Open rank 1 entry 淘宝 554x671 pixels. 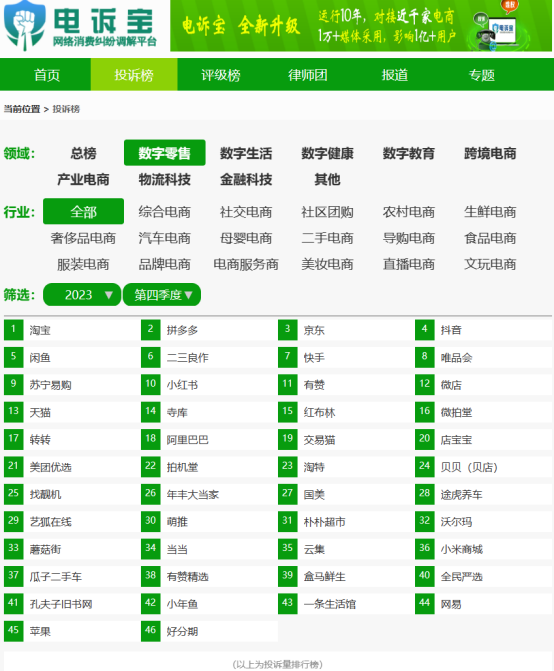71,330
